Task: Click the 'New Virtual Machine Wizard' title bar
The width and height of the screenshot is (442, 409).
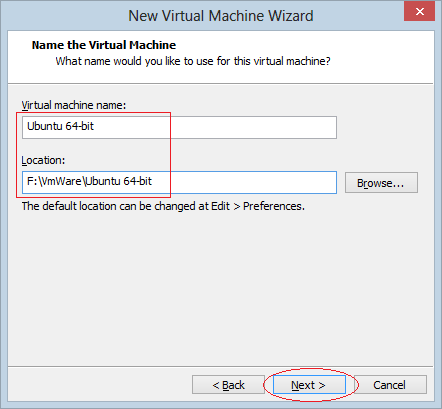Action: click(x=221, y=16)
